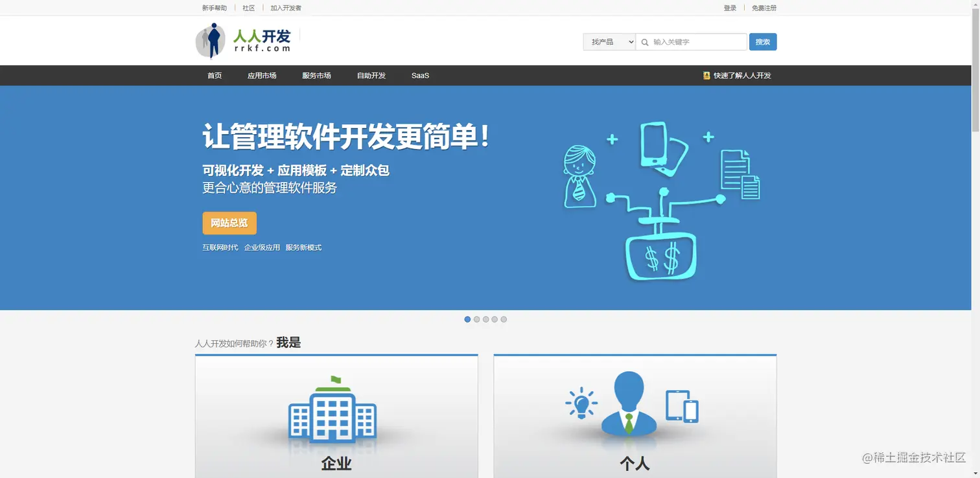Click the tablet and phone devices icon
Viewport: 980px width, 478px height.
(682, 406)
